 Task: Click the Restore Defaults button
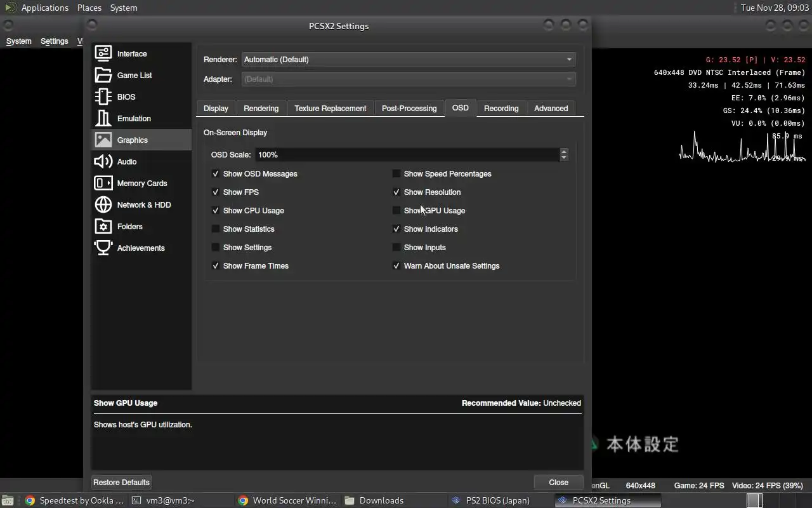pos(121,482)
